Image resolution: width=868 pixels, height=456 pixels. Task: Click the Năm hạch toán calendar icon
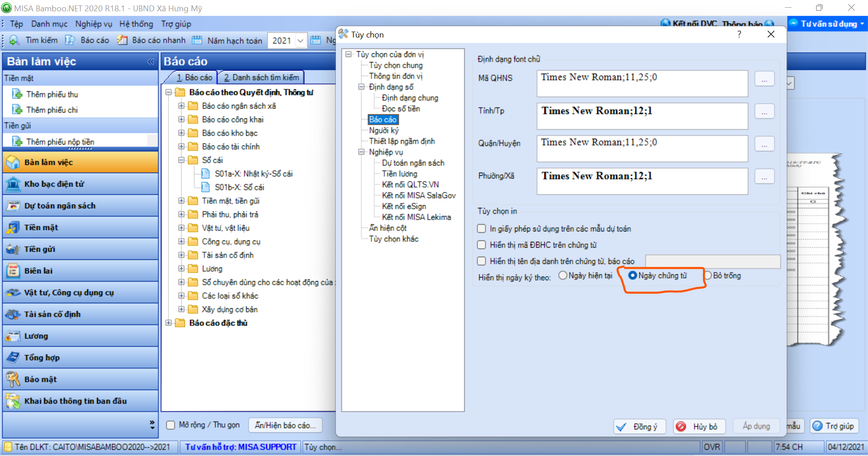(x=197, y=40)
